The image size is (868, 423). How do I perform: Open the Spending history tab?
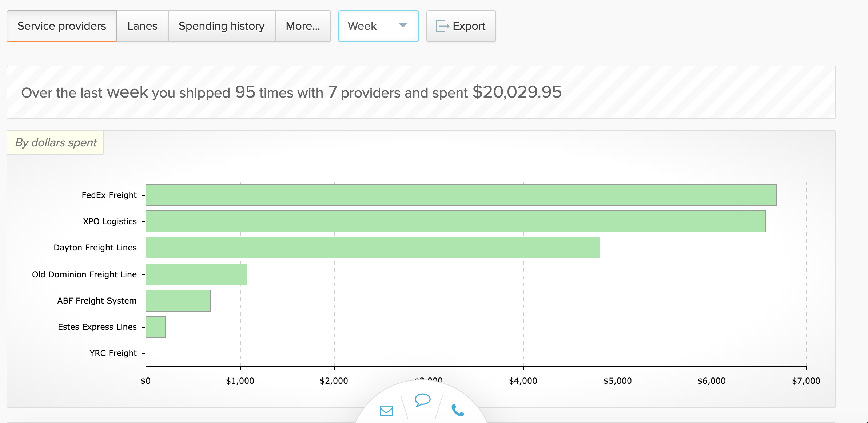(222, 26)
